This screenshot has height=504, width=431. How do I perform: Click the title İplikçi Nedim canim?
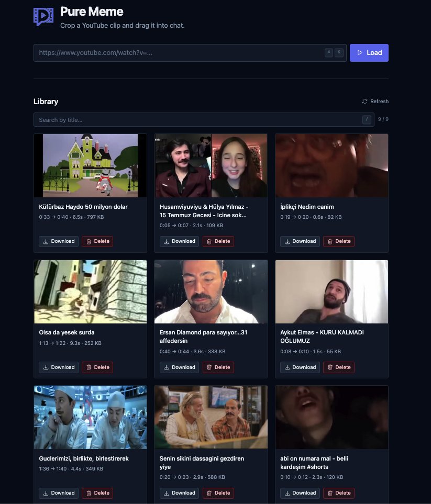(307, 207)
